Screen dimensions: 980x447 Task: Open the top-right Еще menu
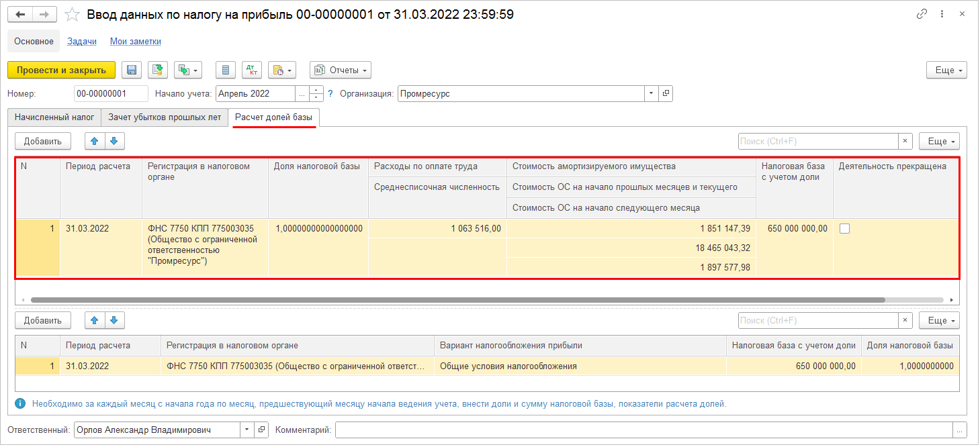point(946,70)
